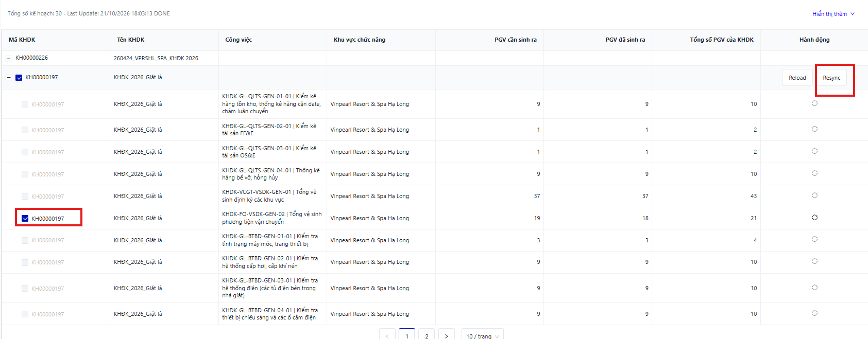
Task: Click sync icon for KHĐK-GL-BTBD-GEN-02-01 row
Action: click(x=814, y=261)
